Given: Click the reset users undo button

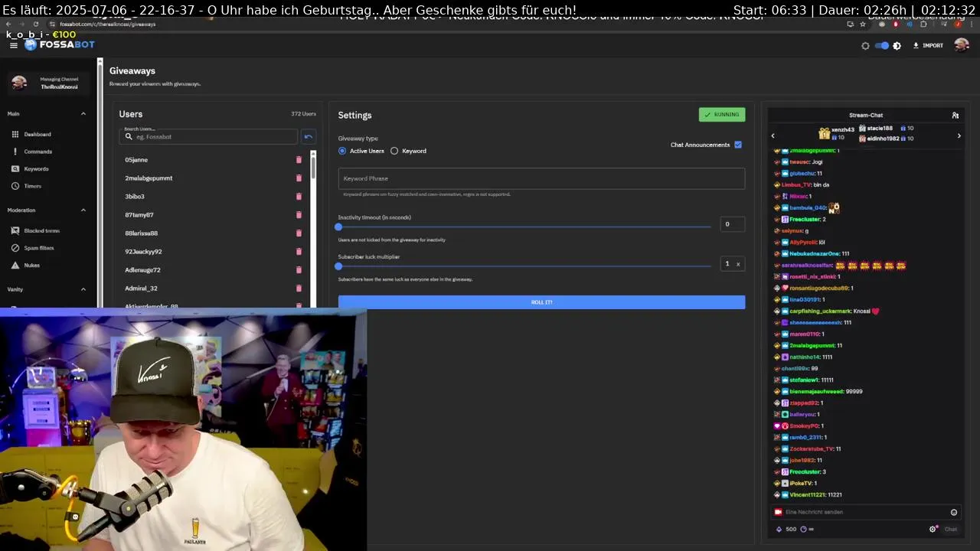Looking at the screenshot, I should 309,136.
